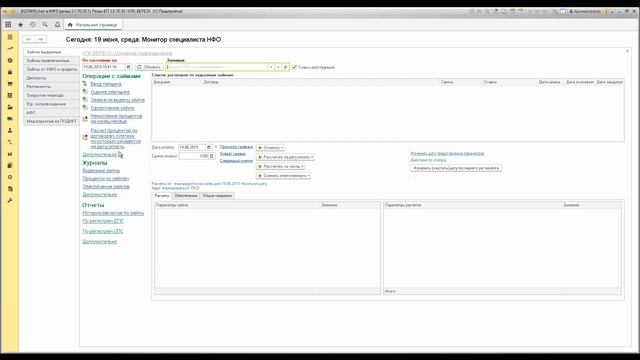640x360 pixels.
Task: Click «Изменить (очистить) дату последнего регламента» button
Action: click(x=456, y=168)
